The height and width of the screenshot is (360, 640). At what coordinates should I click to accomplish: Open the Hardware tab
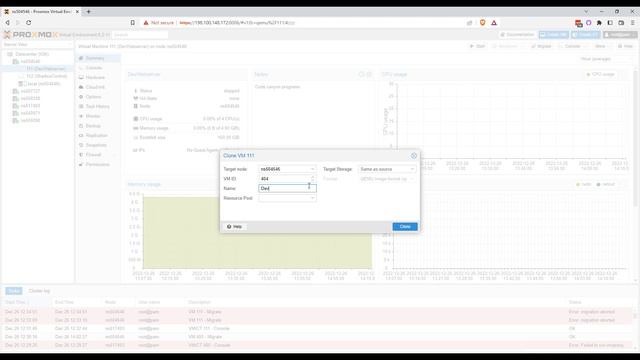[x=98, y=78]
